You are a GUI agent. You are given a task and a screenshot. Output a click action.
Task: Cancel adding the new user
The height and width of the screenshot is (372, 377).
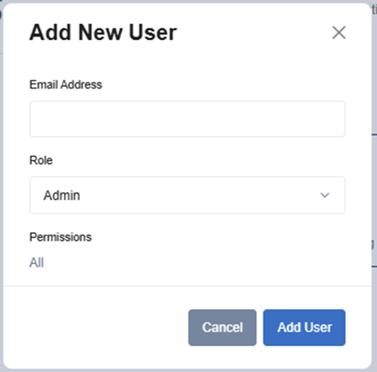(x=222, y=327)
